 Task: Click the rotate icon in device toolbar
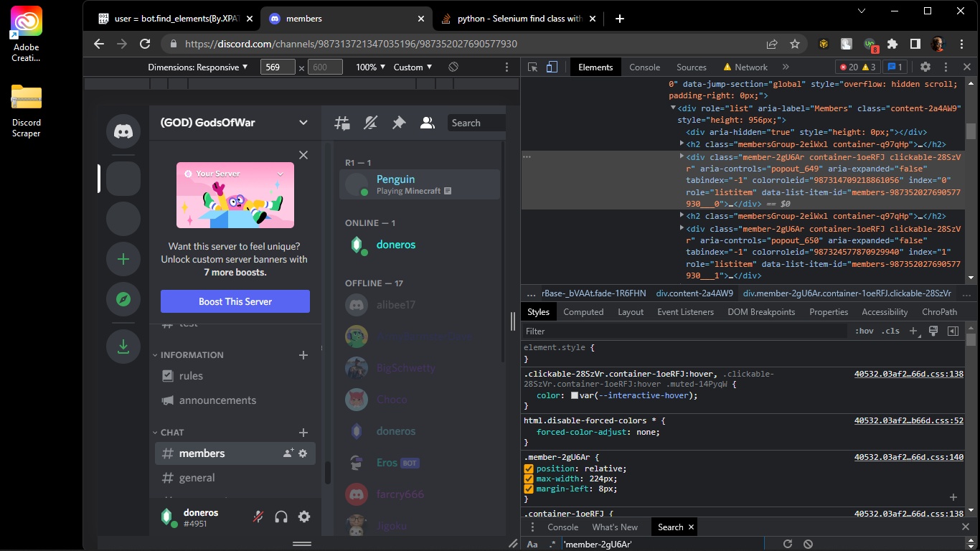(453, 67)
